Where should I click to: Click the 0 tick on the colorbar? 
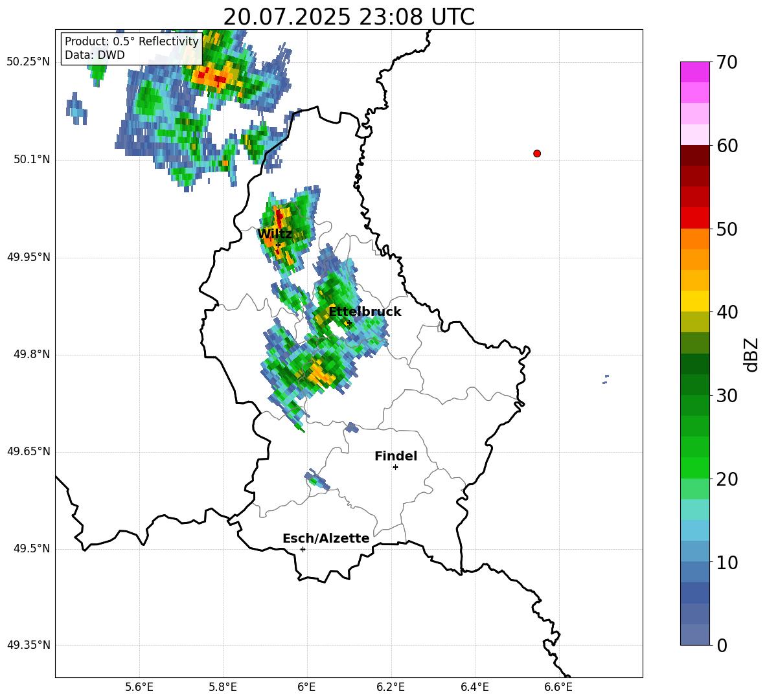pyautogui.click(x=722, y=645)
